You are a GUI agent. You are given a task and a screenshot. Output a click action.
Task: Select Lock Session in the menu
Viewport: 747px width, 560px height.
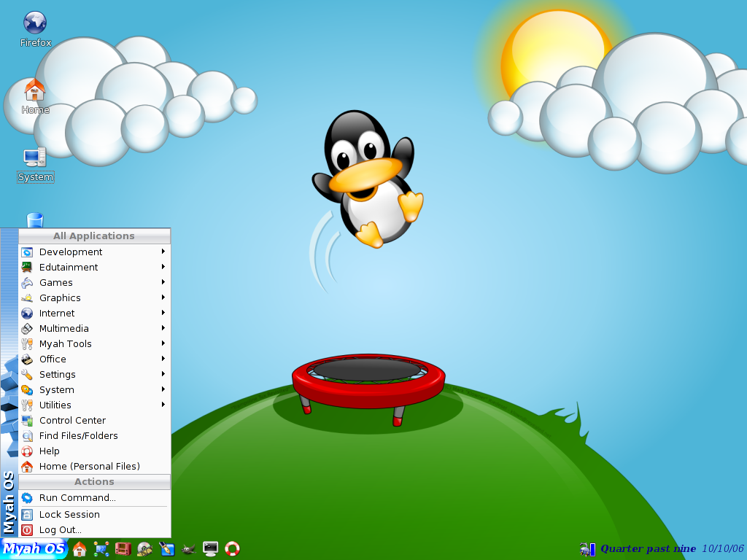[94, 514]
